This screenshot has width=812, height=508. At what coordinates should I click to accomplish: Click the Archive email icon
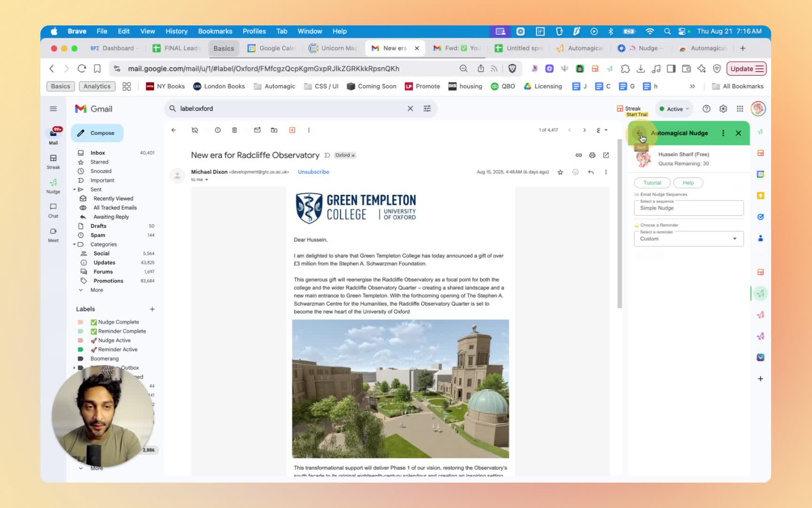[195, 130]
